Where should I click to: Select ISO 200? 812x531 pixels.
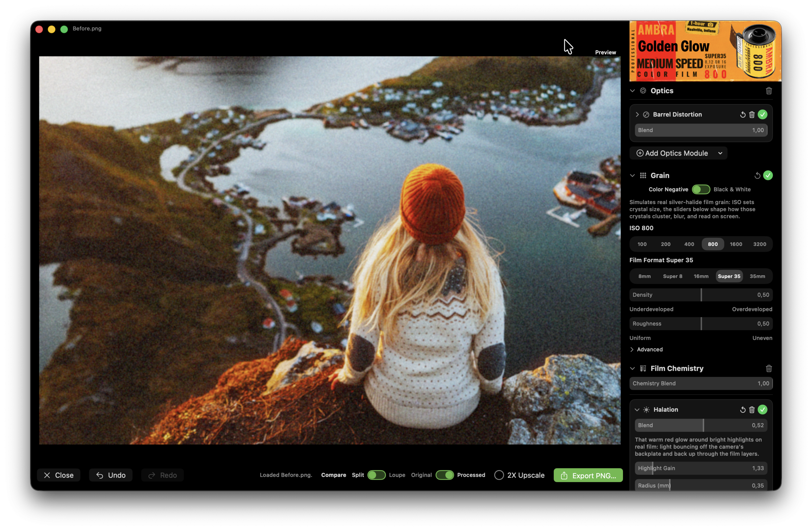coord(665,244)
